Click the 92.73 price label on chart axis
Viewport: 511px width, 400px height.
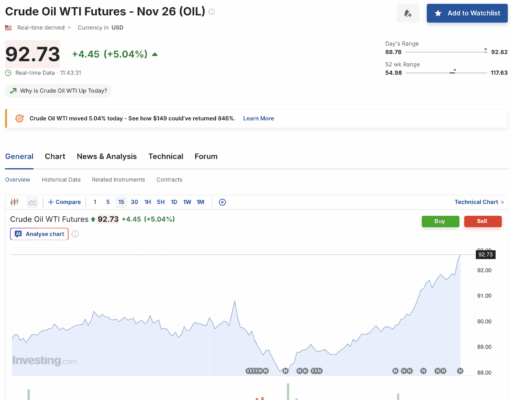pos(485,255)
